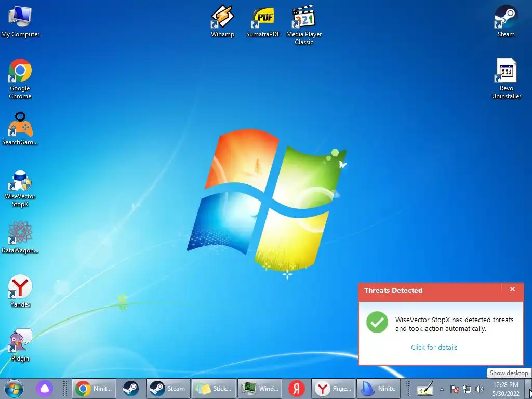The image size is (532, 399).
Task: Open the network tray icon
Action: coord(467,389)
